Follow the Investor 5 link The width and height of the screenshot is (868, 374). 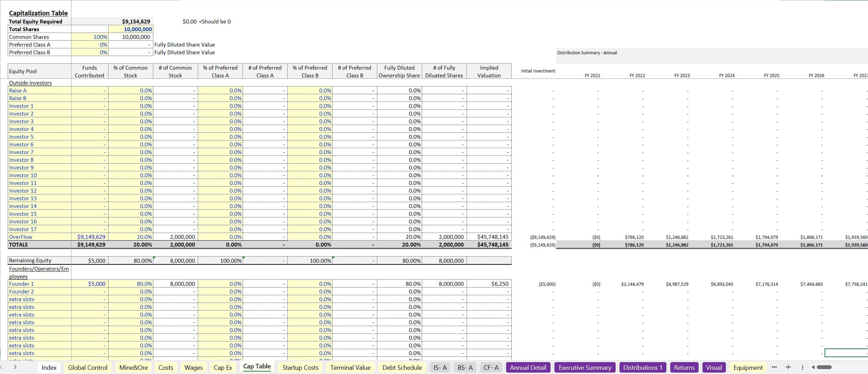point(21,137)
